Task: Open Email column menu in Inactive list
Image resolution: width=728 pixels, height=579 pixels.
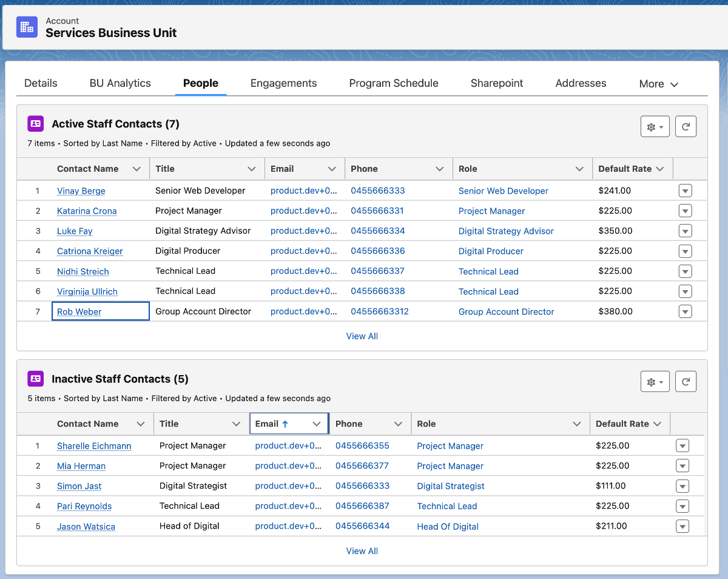Action: (317, 424)
